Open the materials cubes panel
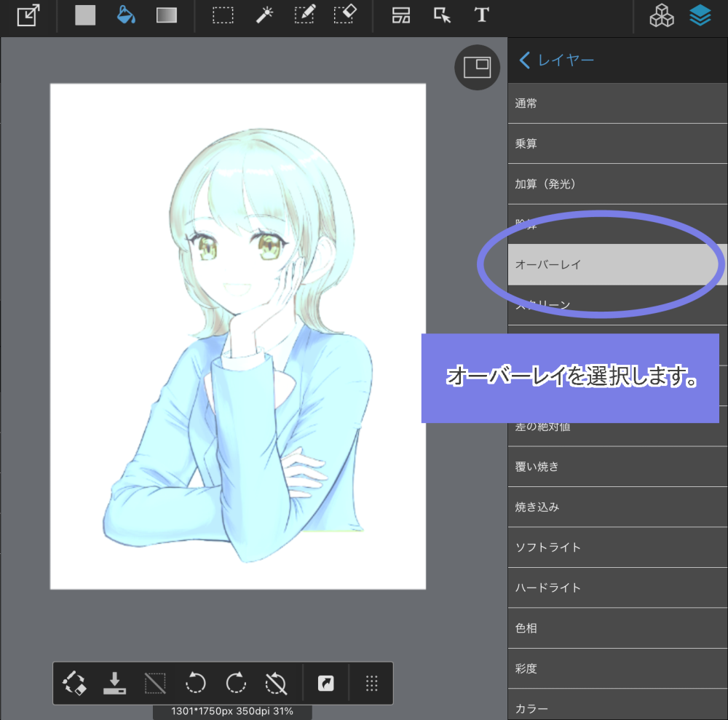The height and width of the screenshot is (720, 728). coord(662,16)
